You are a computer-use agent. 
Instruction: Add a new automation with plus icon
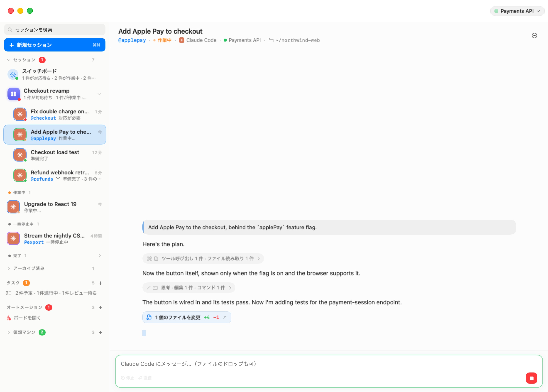click(x=101, y=307)
